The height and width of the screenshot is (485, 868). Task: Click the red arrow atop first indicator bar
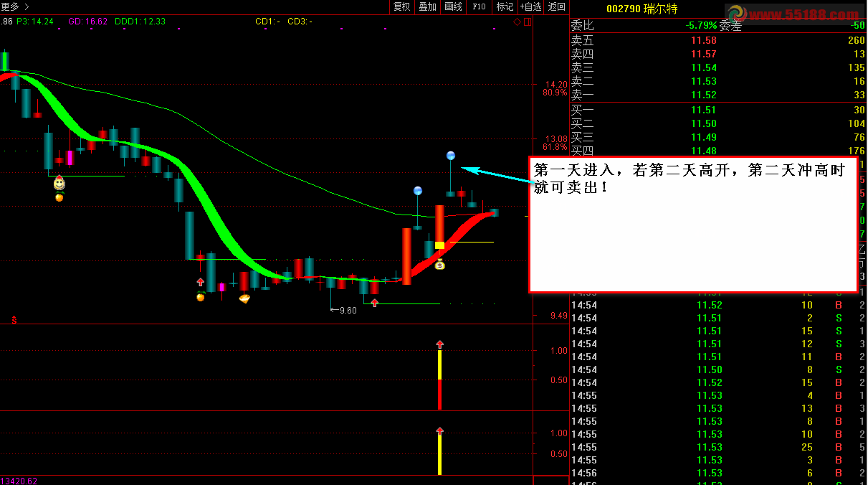pyautogui.click(x=439, y=345)
